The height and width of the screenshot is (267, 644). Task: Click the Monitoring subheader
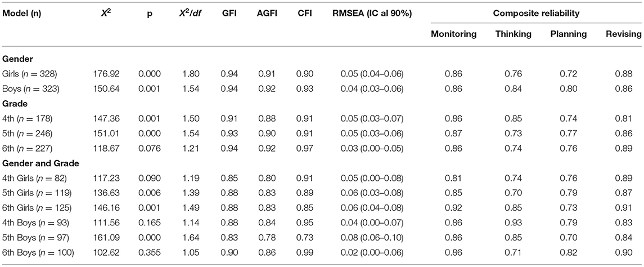[x=453, y=34]
